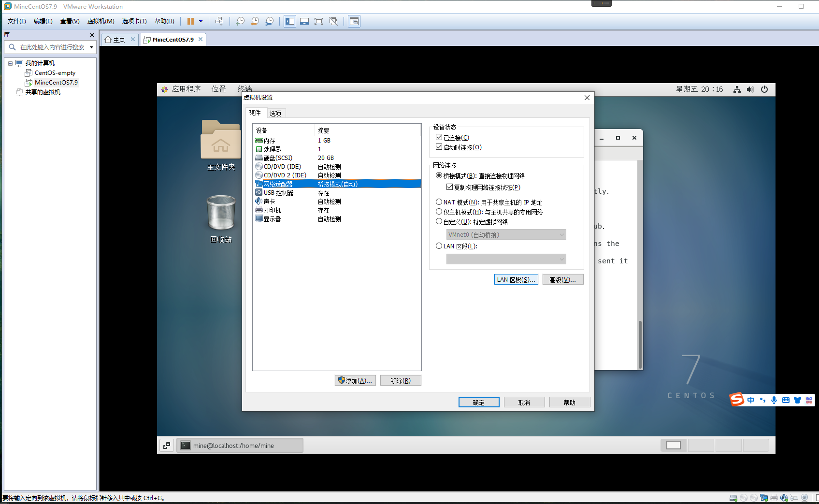Toggle the 已连接(C) checkbox
This screenshot has width=819, height=504.
[439, 138]
